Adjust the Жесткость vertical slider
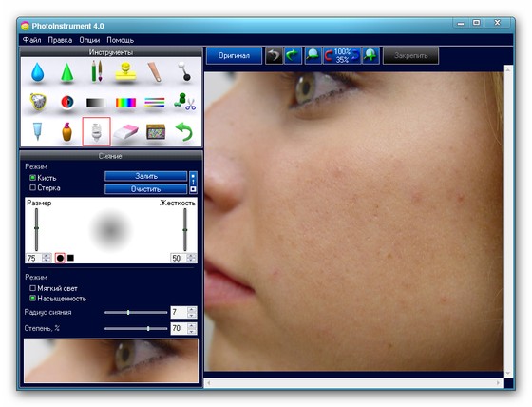Viewport: 532px width, 407px height. click(185, 229)
